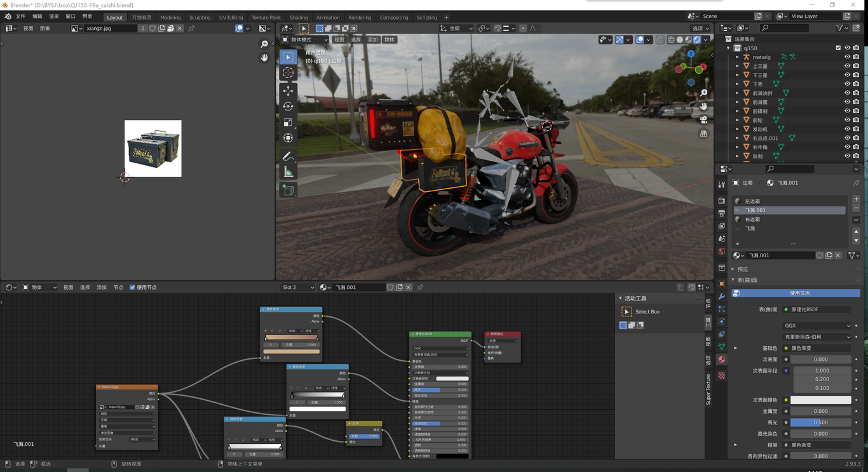The image size is (868, 472).
Task: Open the Object properties tab icon
Action: pyautogui.click(x=721, y=284)
